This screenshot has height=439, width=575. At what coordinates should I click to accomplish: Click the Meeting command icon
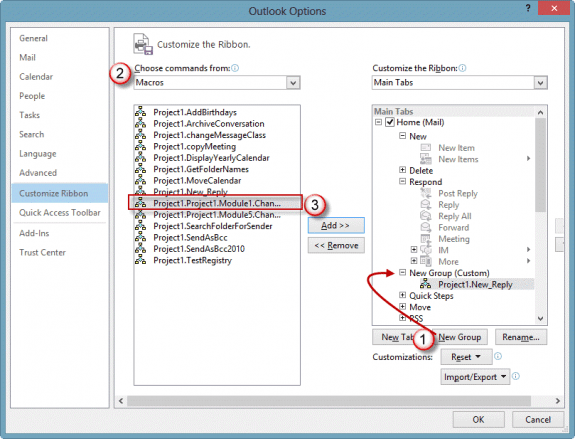tap(426, 238)
